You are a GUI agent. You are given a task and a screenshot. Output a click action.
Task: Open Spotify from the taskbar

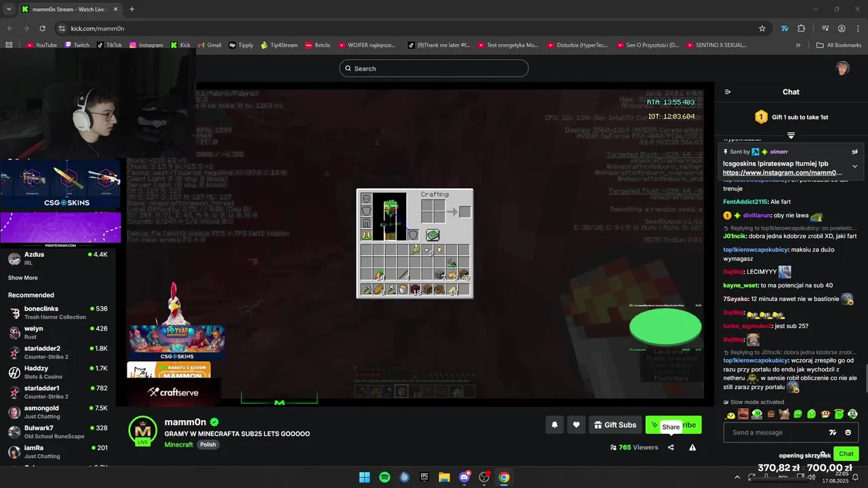coord(384,477)
